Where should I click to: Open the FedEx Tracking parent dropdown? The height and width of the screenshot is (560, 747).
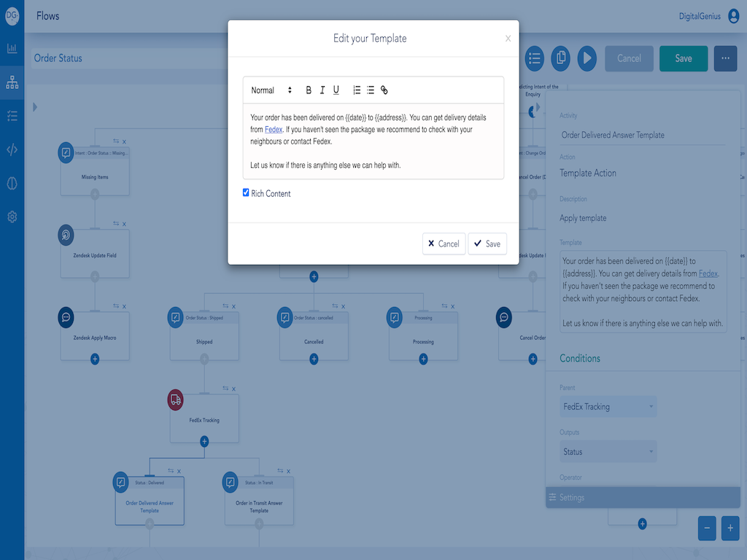(x=608, y=407)
